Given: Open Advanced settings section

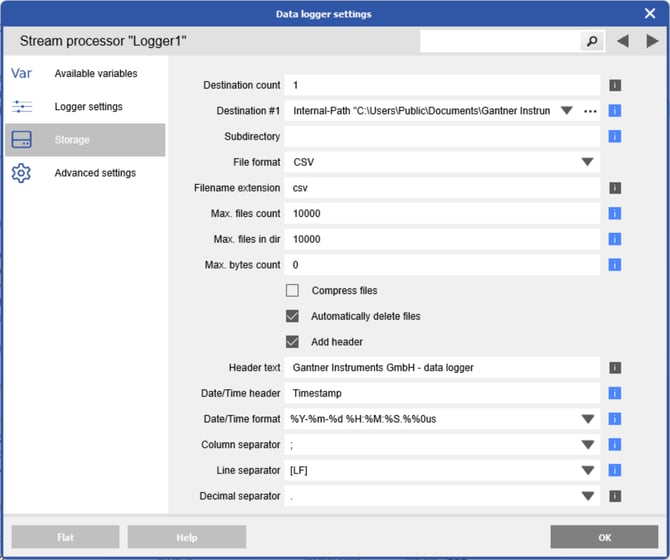Looking at the screenshot, I should [x=85, y=173].
